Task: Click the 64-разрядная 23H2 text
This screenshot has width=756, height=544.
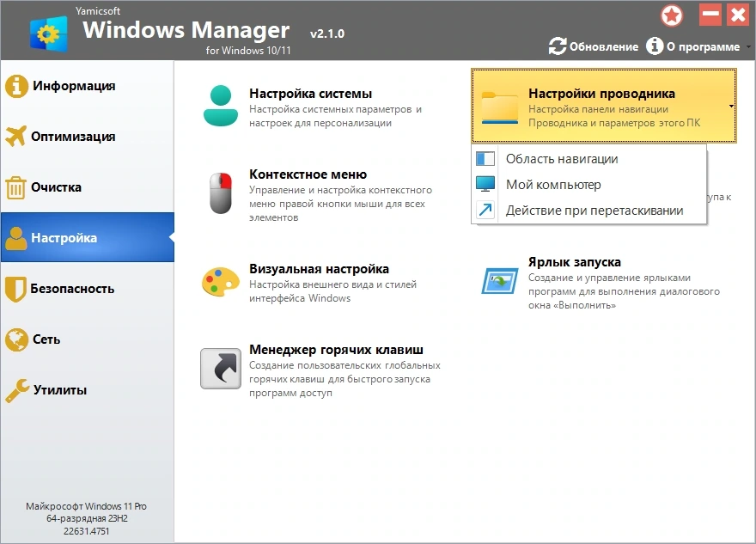Action: pyautogui.click(x=87, y=518)
